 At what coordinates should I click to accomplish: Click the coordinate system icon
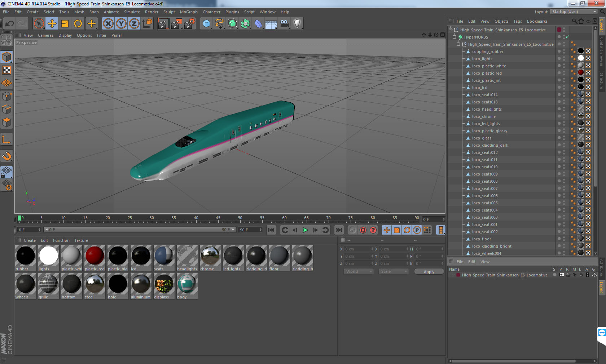(147, 24)
